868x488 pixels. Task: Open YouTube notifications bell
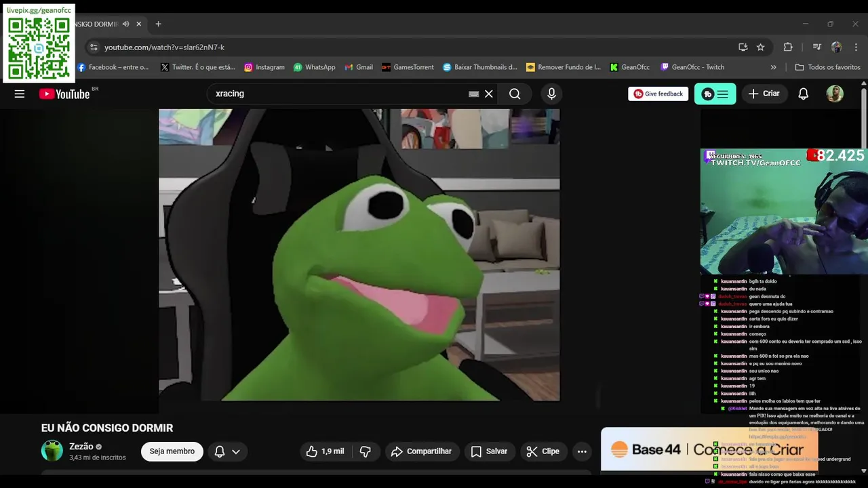click(x=803, y=94)
